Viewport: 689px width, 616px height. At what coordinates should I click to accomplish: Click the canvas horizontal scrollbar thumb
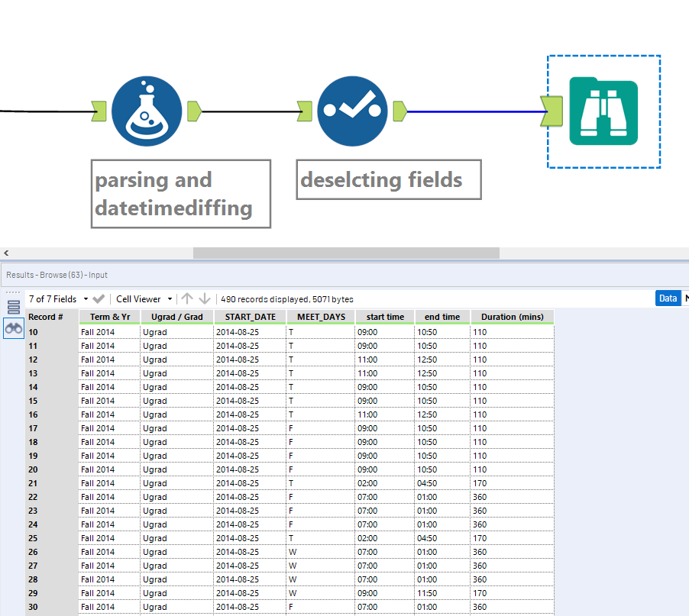pos(346,253)
